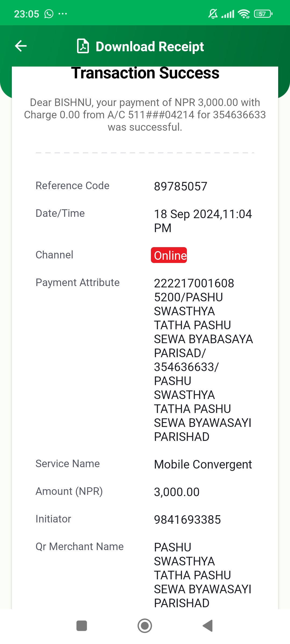This screenshot has width=290, height=644.
Task: Tap the Transaction Success heading
Action: [145, 73]
